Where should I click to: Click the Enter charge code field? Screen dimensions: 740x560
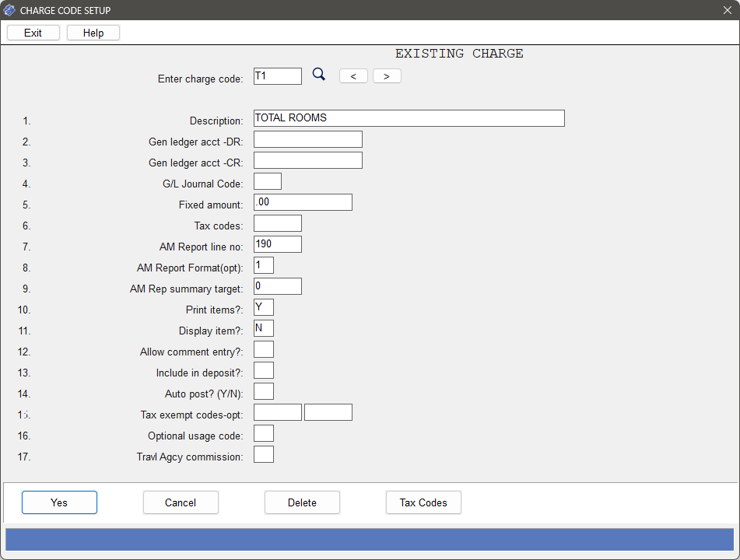(278, 76)
